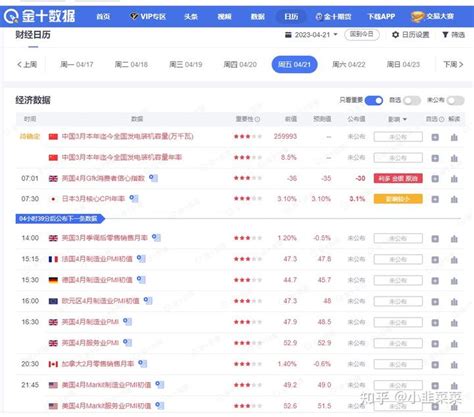Click the 回到今日 button
The height and width of the screenshot is (417, 474).
pyautogui.click(x=362, y=34)
